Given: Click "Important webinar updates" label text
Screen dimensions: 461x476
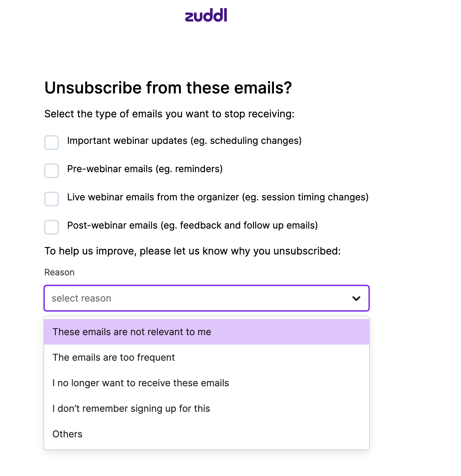Looking at the screenshot, I should (184, 141).
